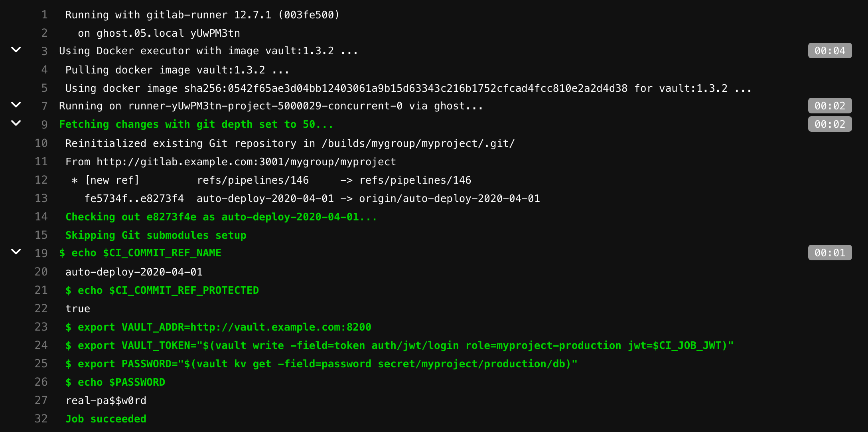868x432 pixels.
Task: Collapse the 'Running on runner' section chevron
Action: tap(16, 105)
